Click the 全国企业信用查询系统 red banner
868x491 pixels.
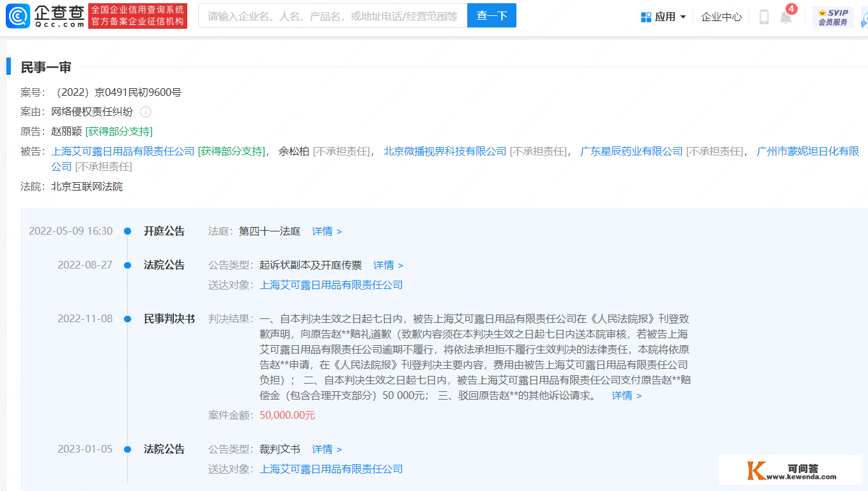[x=137, y=15]
